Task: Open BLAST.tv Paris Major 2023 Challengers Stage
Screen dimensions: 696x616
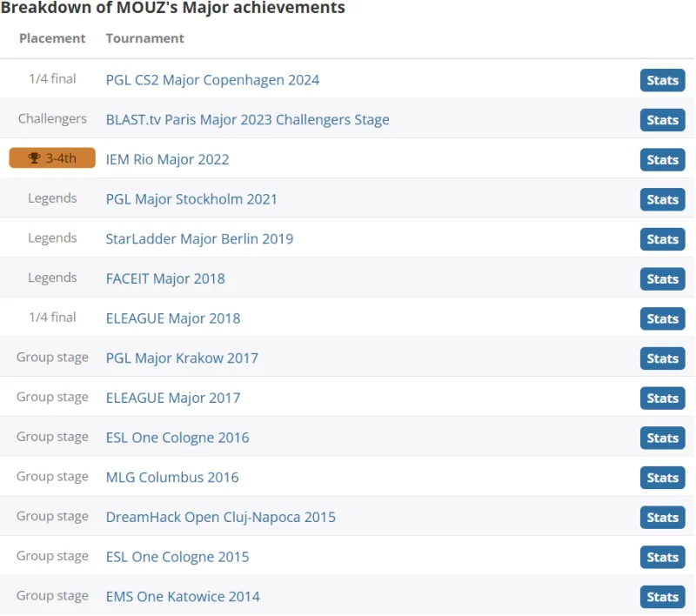Action: click(x=247, y=120)
